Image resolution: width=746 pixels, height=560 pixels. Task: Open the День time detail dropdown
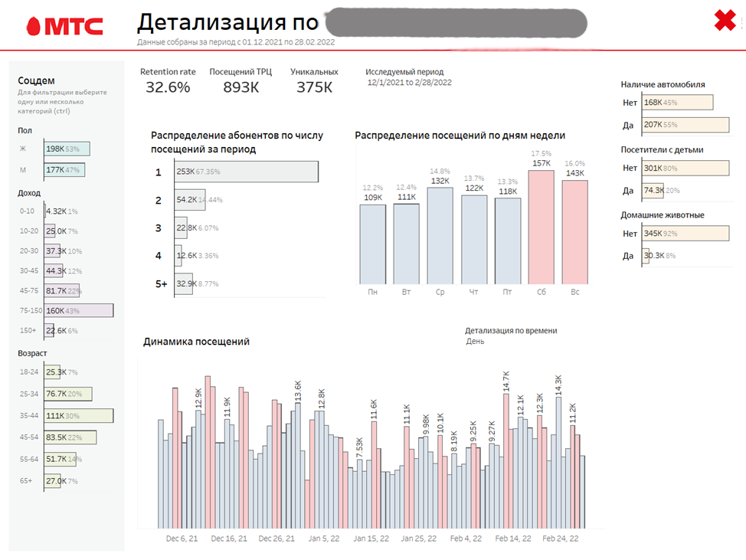476,342
